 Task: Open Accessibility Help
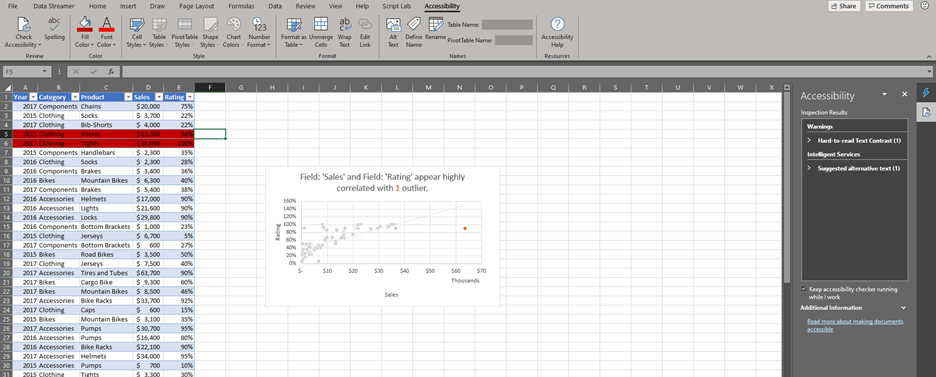click(557, 32)
